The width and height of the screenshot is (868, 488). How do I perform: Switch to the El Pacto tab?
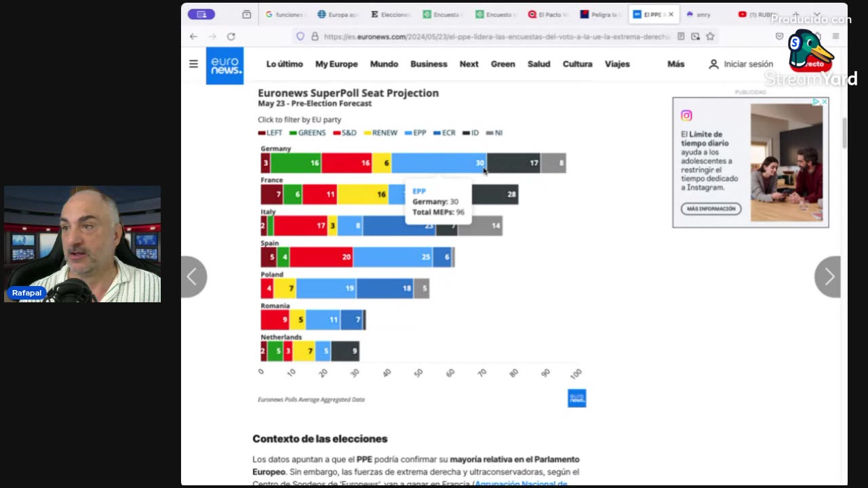click(549, 14)
